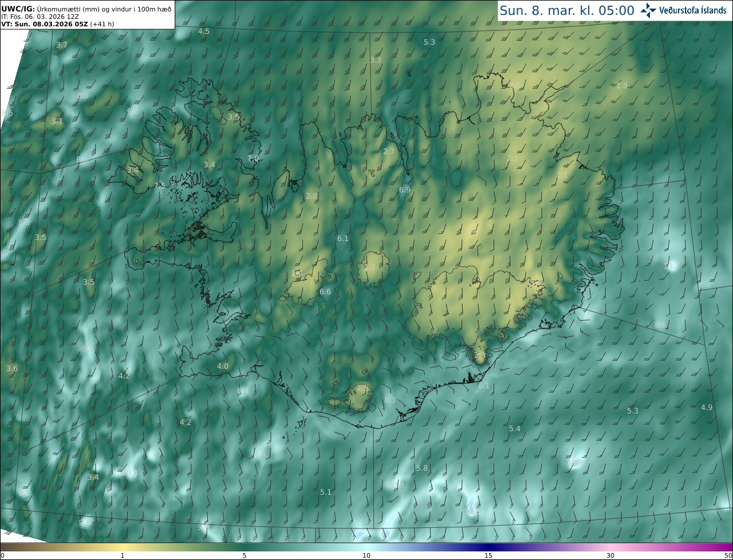The image size is (733, 560).
Task: Click the '7.5' value on the map
Action: click(x=160, y=186)
